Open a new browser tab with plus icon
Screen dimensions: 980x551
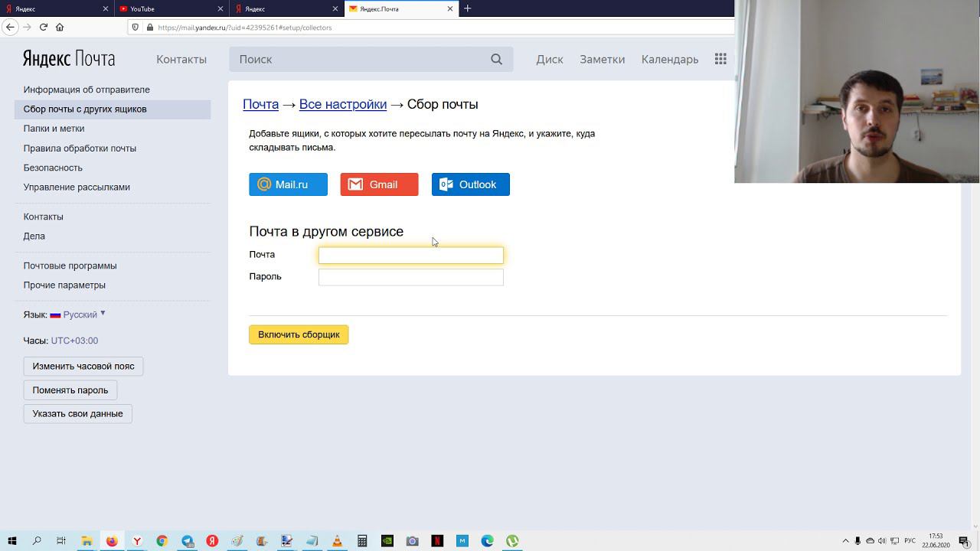tap(468, 8)
